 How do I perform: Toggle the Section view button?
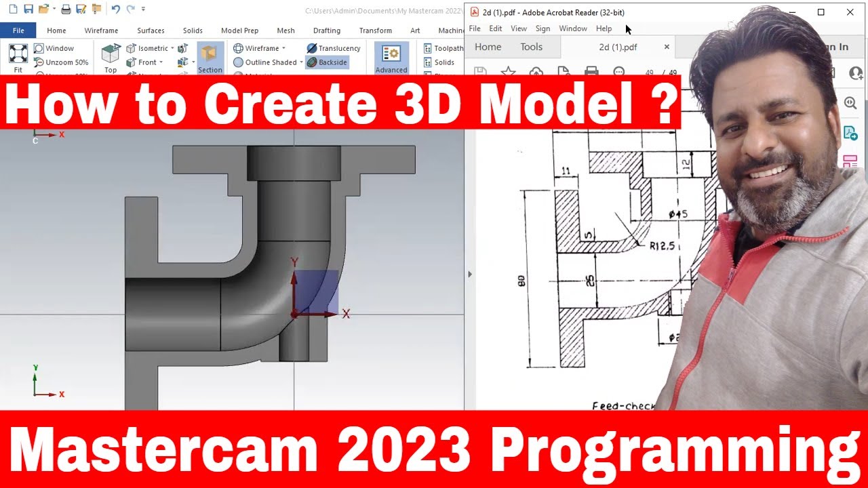pos(210,58)
